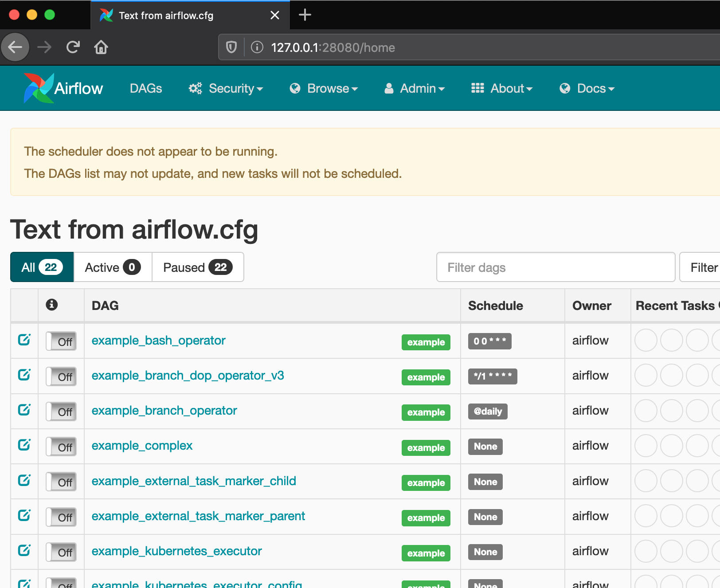
Task: Click second recent task circle for example_external_task_marker_child
Action: (x=672, y=481)
